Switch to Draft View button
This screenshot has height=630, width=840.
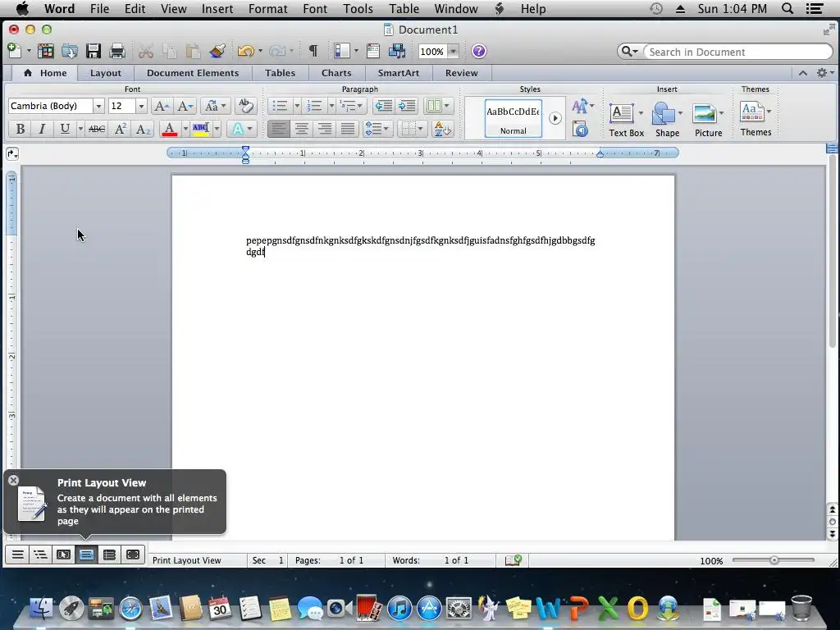pyautogui.click(x=18, y=555)
